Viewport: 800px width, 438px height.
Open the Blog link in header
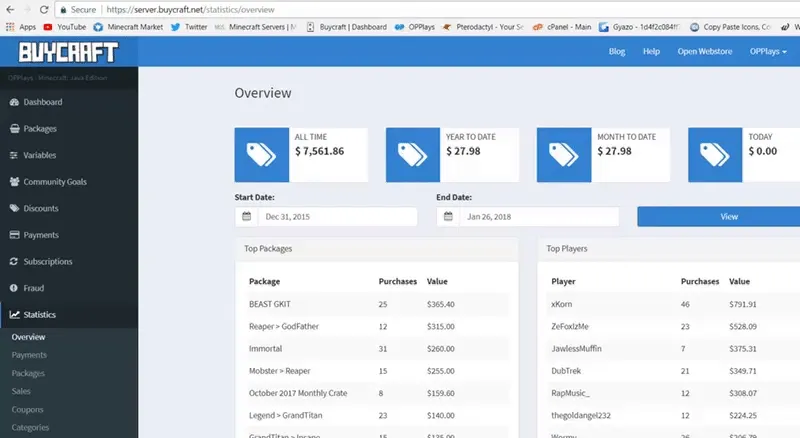617,52
